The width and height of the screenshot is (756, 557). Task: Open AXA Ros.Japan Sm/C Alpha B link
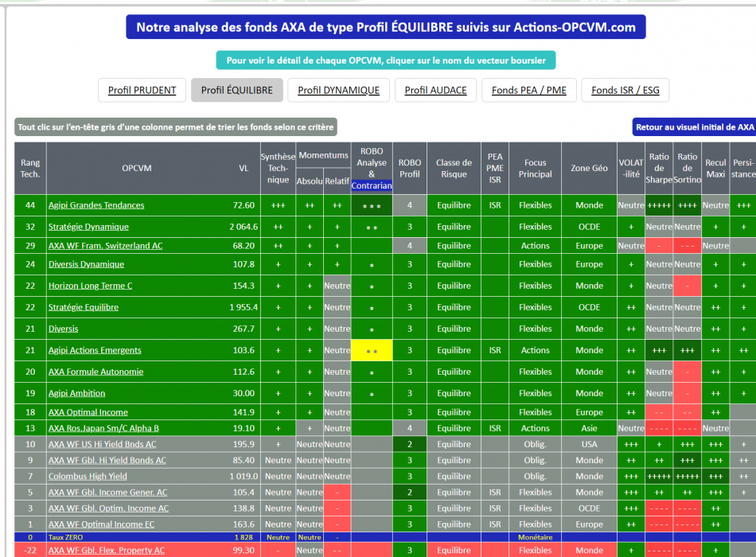[103, 428]
